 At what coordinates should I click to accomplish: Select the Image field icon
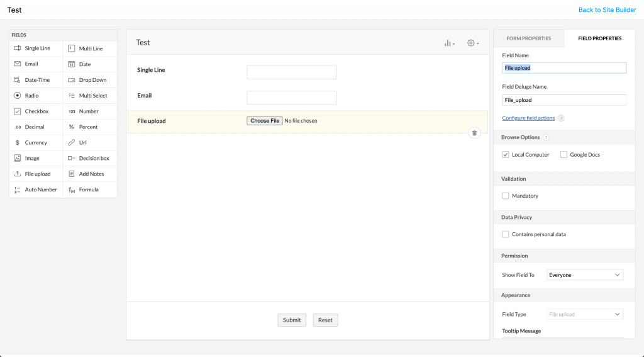pyautogui.click(x=18, y=158)
